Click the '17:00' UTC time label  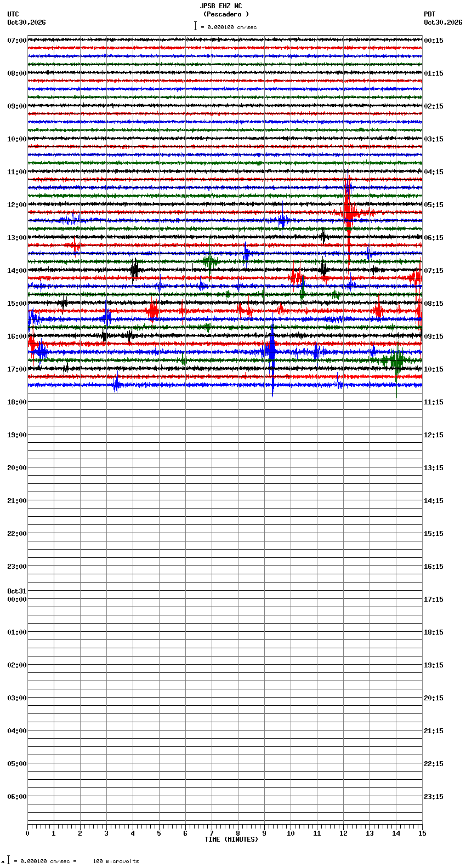click(17, 369)
